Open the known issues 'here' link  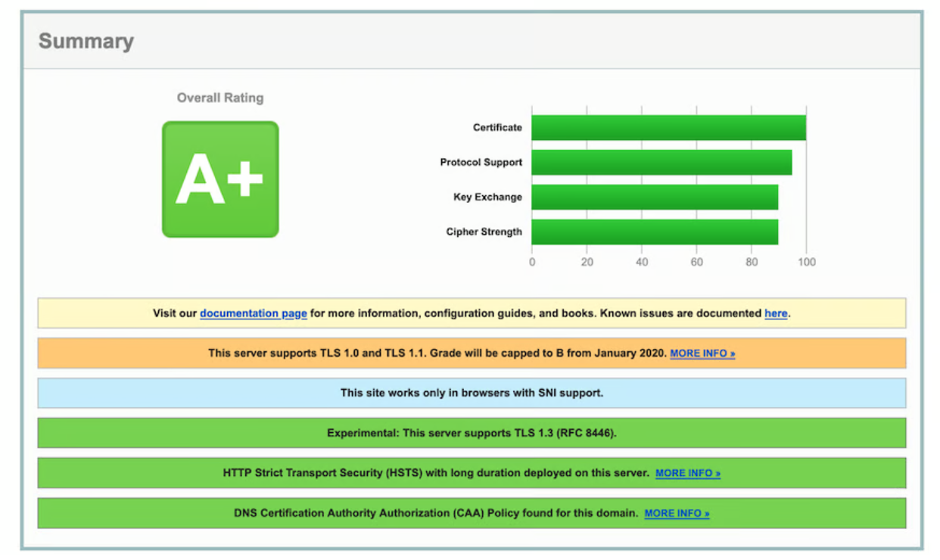coord(776,313)
